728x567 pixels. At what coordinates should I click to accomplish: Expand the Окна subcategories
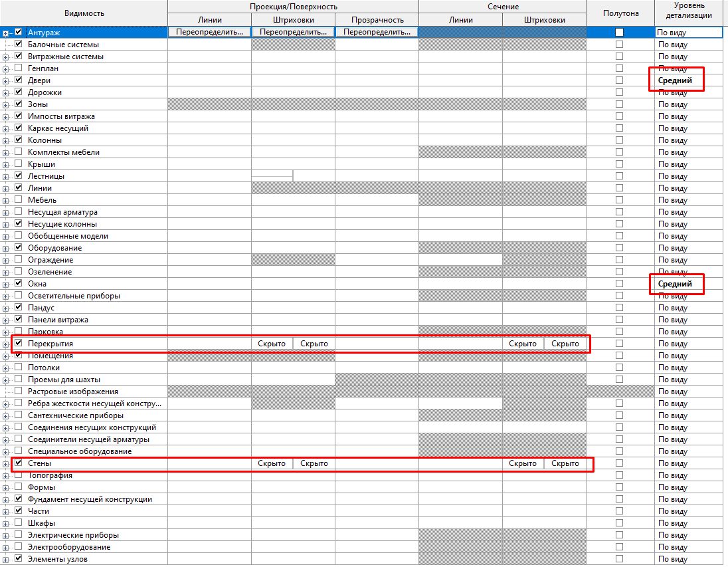6,284
